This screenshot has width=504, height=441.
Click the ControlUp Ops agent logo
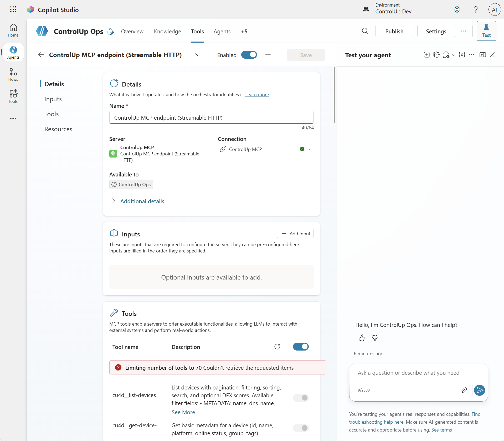[x=42, y=31]
